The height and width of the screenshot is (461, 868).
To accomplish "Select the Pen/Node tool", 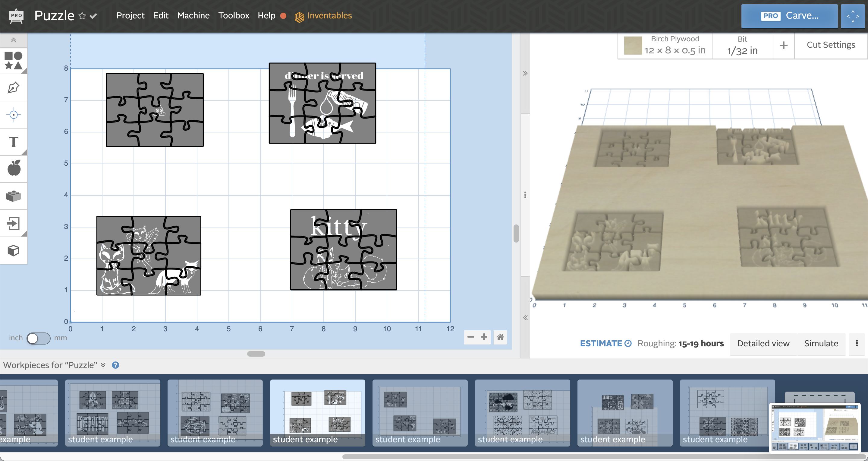I will [x=14, y=88].
